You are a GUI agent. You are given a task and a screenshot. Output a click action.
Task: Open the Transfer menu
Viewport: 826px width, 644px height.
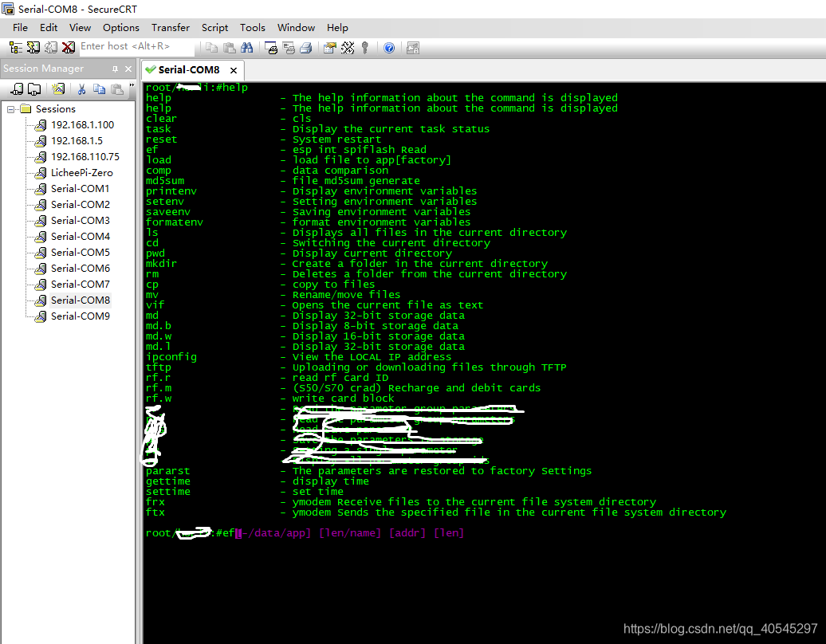(170, 28)
